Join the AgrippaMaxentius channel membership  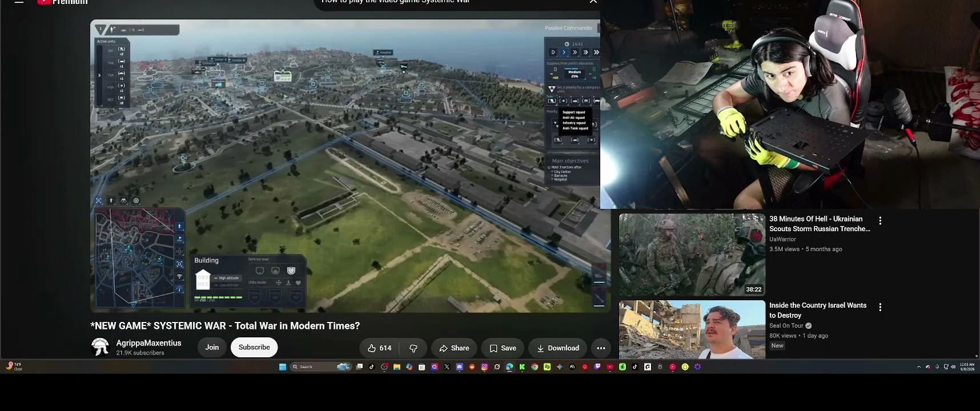tap(212, 347)
